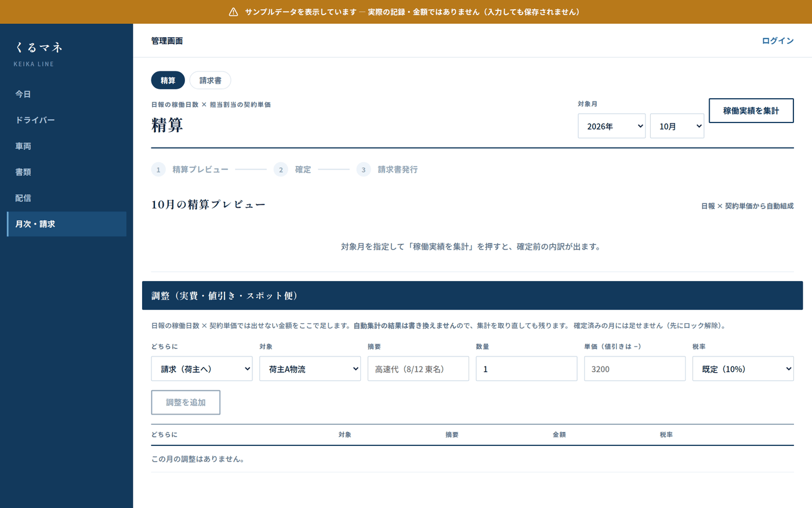812x508 pixels.
Task: Click the 調整を追加 button
Action: [186, 402]
